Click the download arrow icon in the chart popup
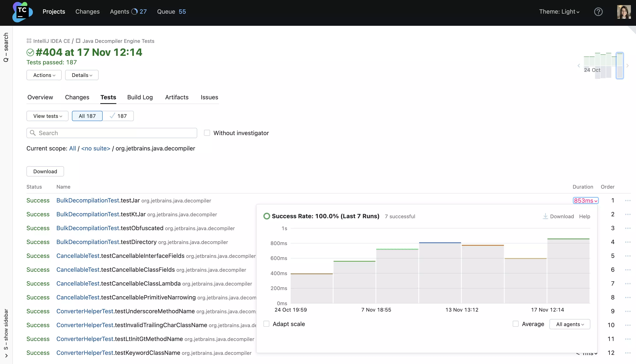The height and width of the screenshot is (364, 636). coord(545,216)
